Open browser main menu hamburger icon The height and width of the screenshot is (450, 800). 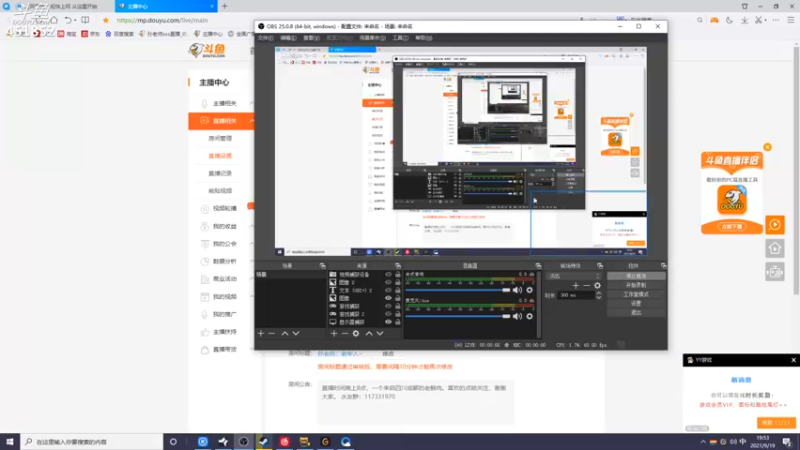click(791, 20)
